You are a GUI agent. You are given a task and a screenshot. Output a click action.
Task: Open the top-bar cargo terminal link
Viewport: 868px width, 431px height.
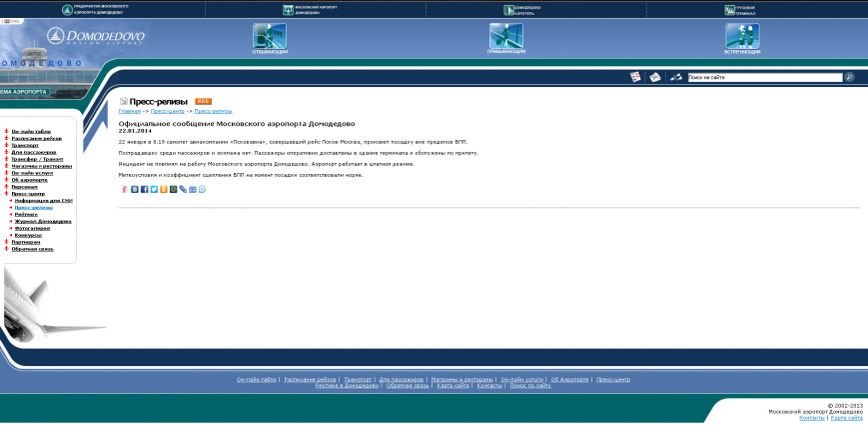(739, 10)
